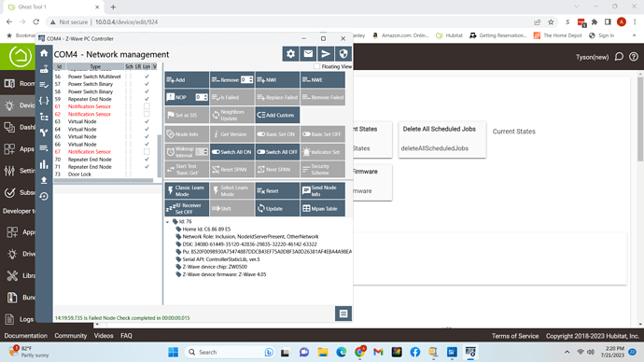Toggle the checkmark for node 63 Virtual Node
This screenshot has width=644, height=362.
tap(147, 121)
